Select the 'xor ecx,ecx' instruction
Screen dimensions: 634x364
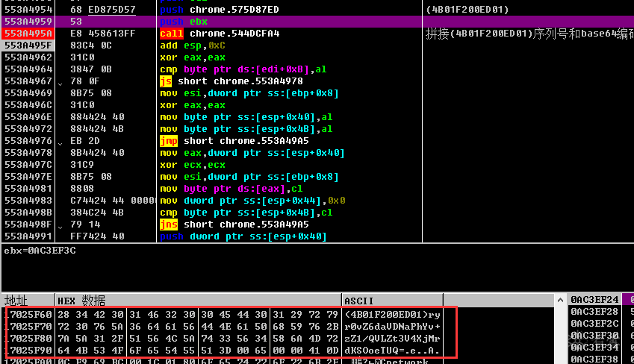tap(193, 165)
